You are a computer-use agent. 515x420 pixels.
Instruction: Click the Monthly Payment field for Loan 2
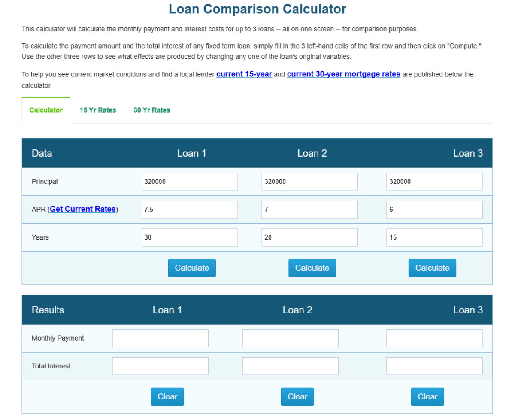[x=290, y=338]
